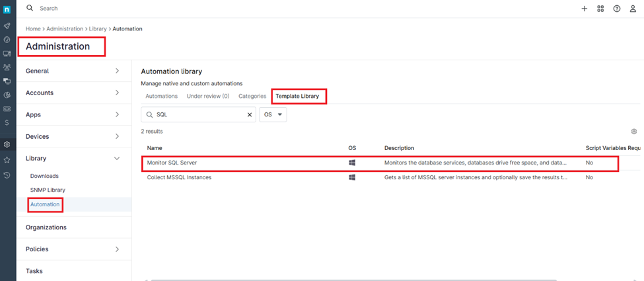The image size is (644, 281).
Task: Open the apps grid icon in header
Action: point(600,9)
